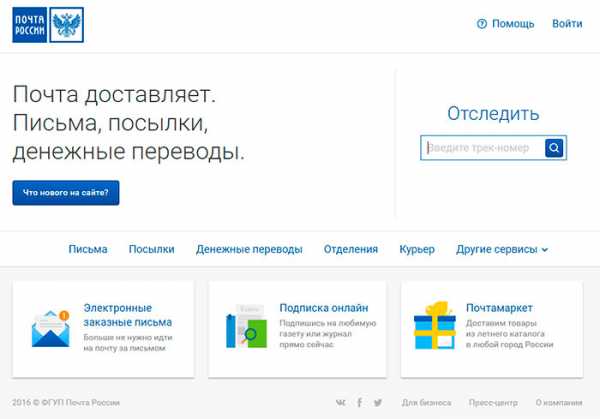Open Пресс-центр footer link
This screenshot has width=600, height=419.
493,403
